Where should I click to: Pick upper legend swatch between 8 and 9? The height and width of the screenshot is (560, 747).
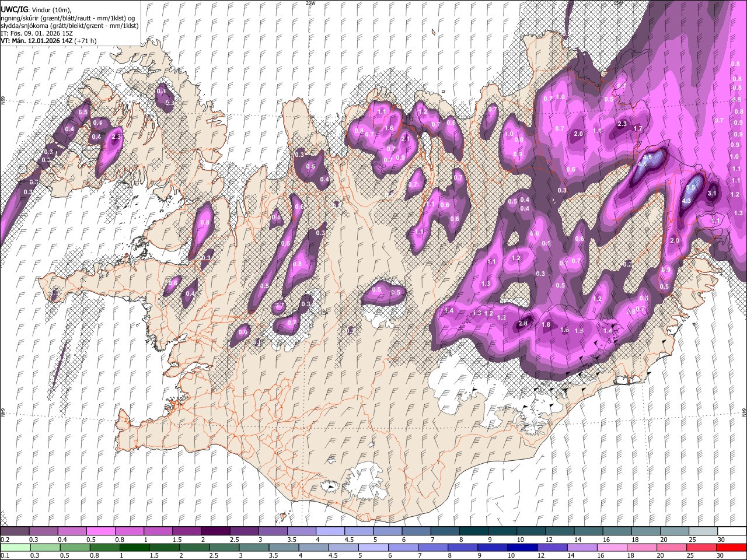point(473,531)
